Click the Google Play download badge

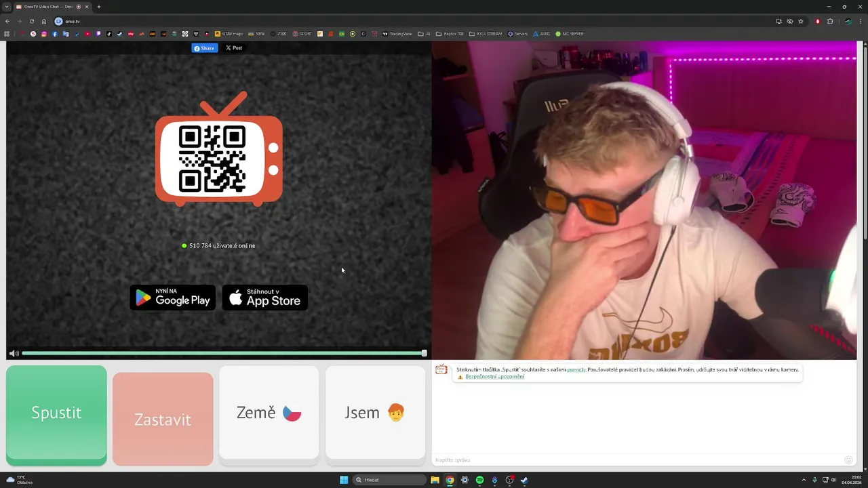173,298
